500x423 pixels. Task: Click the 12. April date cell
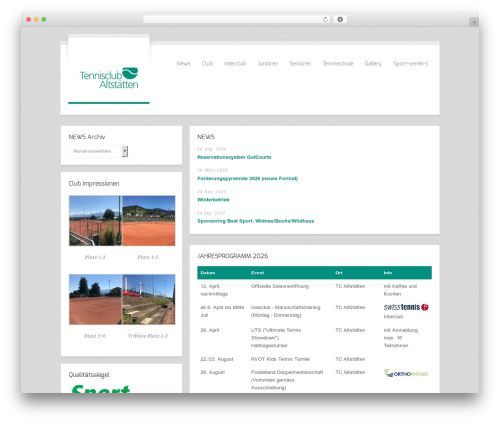[x=214, y=290]
